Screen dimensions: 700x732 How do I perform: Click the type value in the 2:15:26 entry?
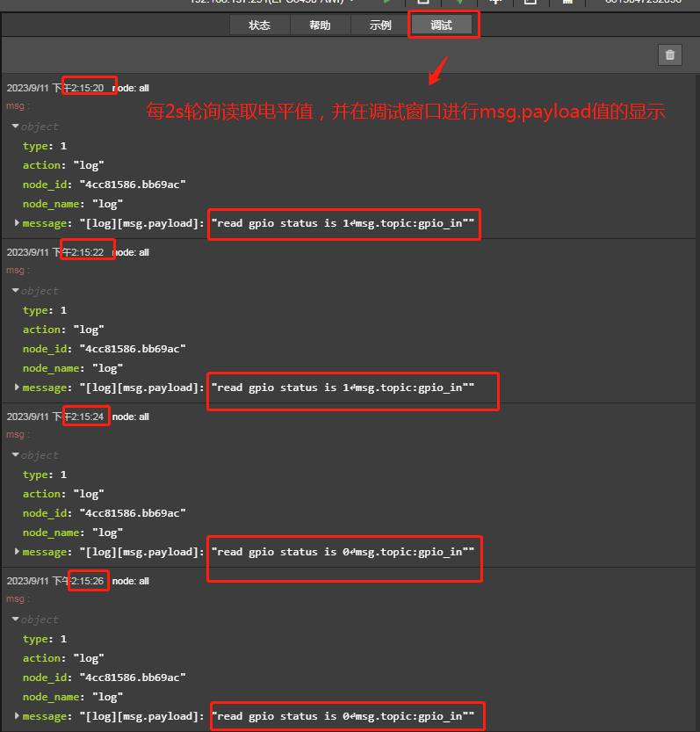(63, 639)
